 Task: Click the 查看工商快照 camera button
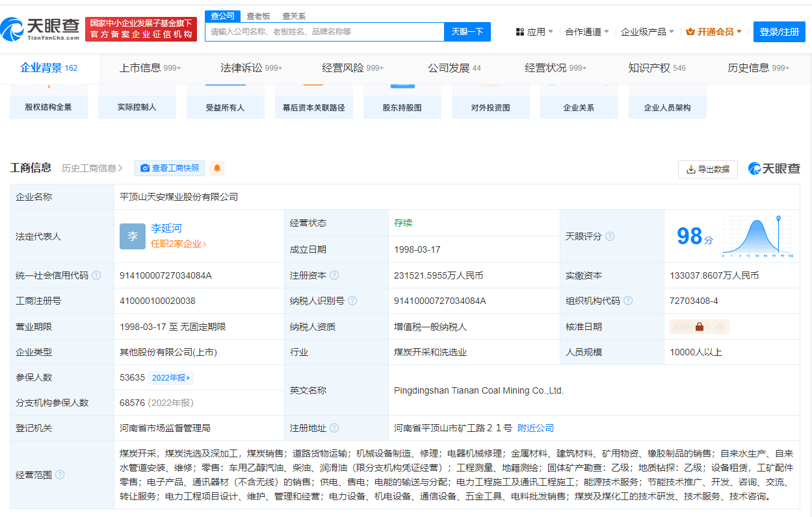[x=169, y=168]
